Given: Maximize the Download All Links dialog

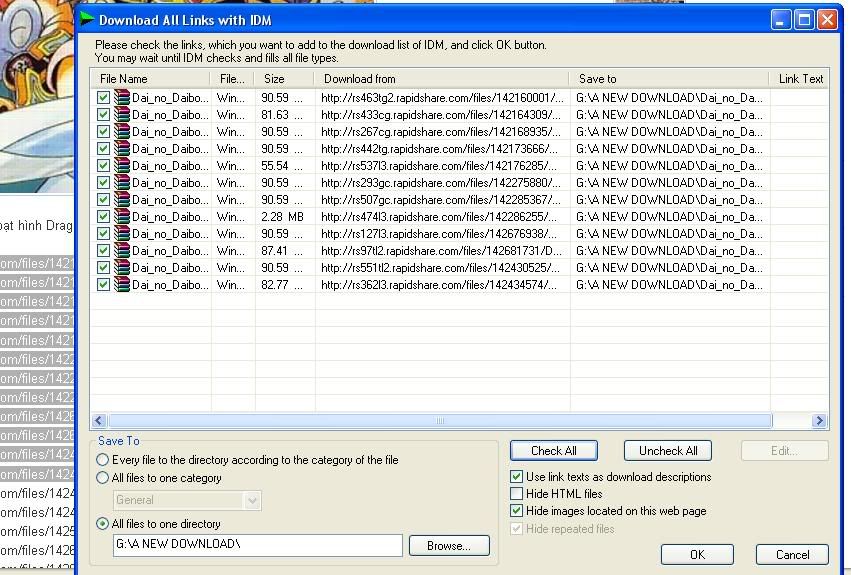Looking at the screenshot, I should pos(804,20).
